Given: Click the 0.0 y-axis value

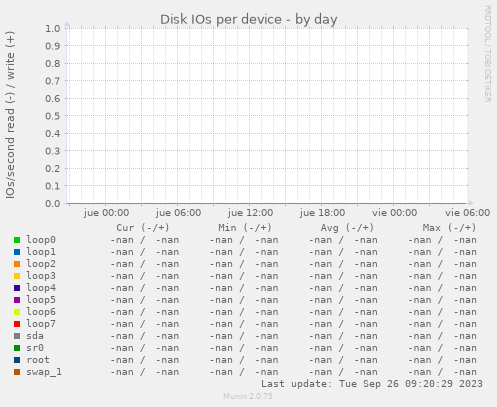Looking at the screenshot, I should (x=53, y=203).
